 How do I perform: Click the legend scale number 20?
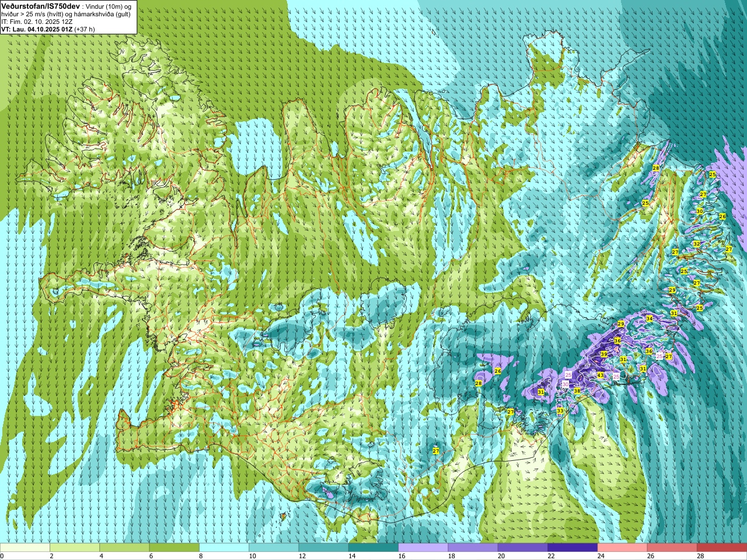point(501,556)
